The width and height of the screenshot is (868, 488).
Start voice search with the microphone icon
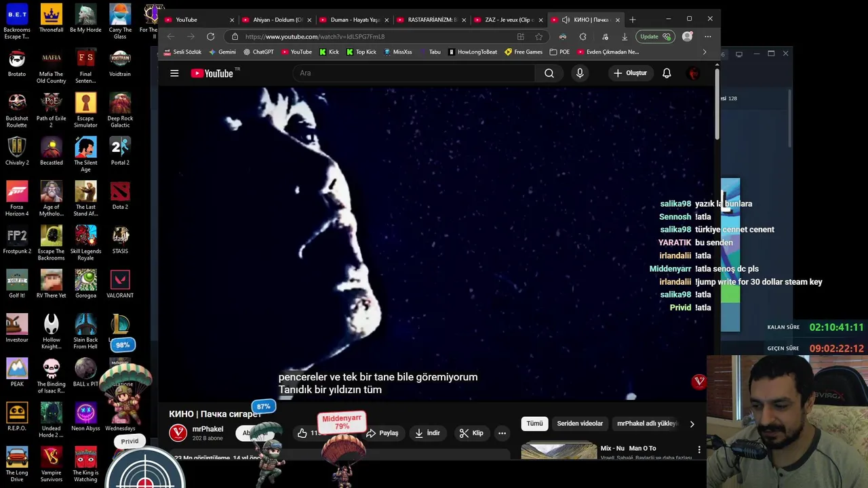coord(580,73)
